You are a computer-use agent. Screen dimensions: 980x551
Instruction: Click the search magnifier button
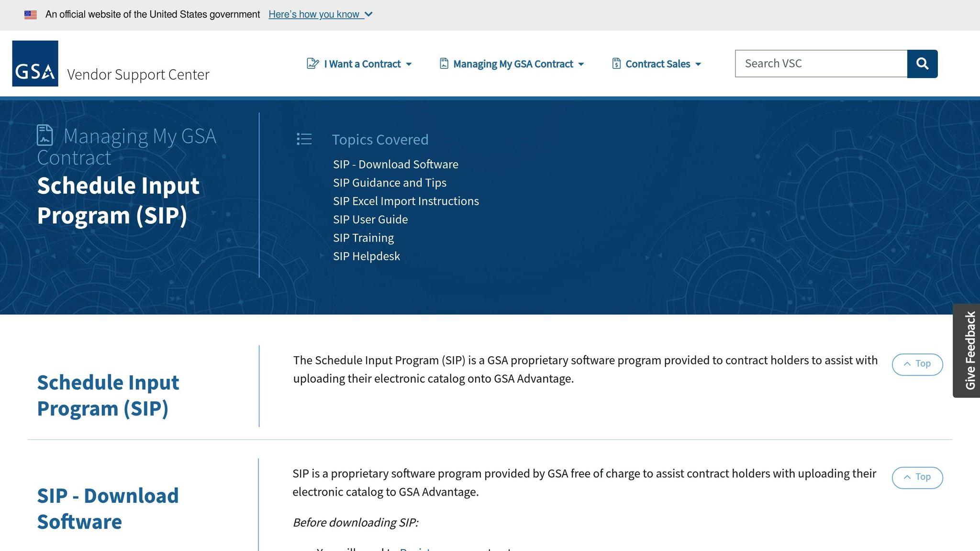tap(922, 64)
